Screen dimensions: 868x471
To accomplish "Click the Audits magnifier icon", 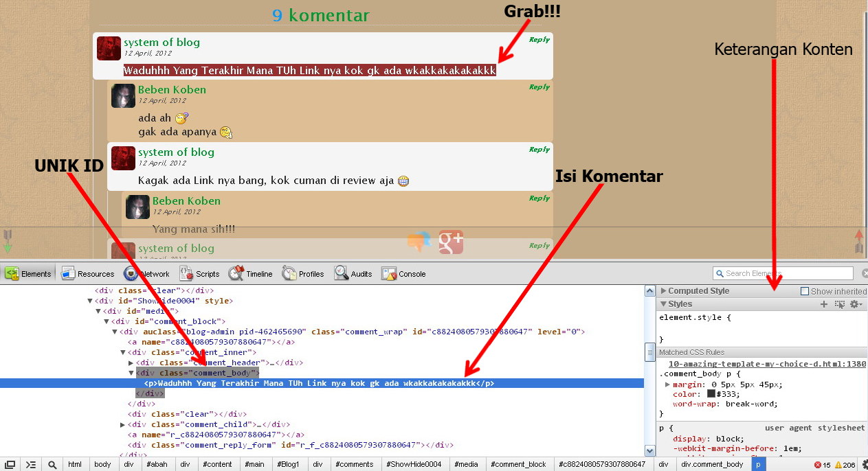I will pos(342,273).
